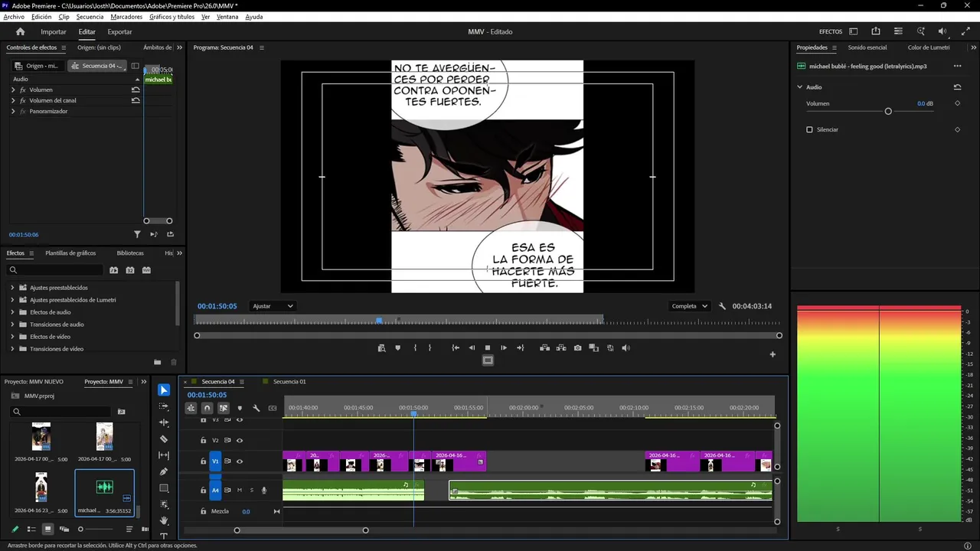Toggle Linked Selection in timeline
Image resolution: width=980 pixels, height=551 pixels.
224,408
